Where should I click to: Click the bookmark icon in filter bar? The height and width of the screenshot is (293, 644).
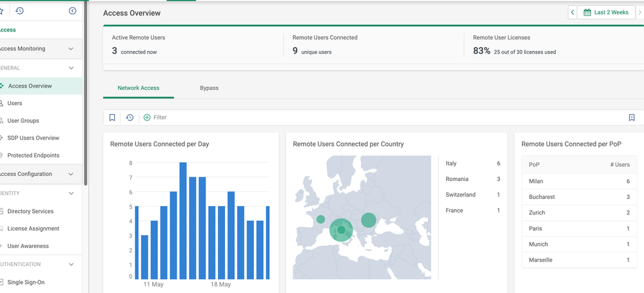112,117
